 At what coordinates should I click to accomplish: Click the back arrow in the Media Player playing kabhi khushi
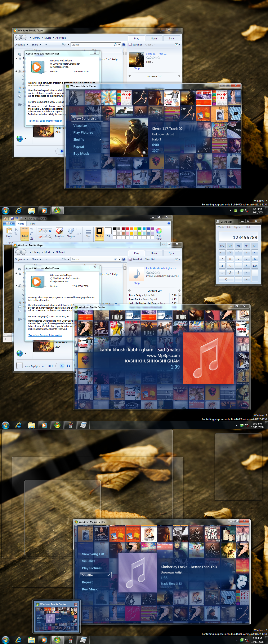coord(18,252)
